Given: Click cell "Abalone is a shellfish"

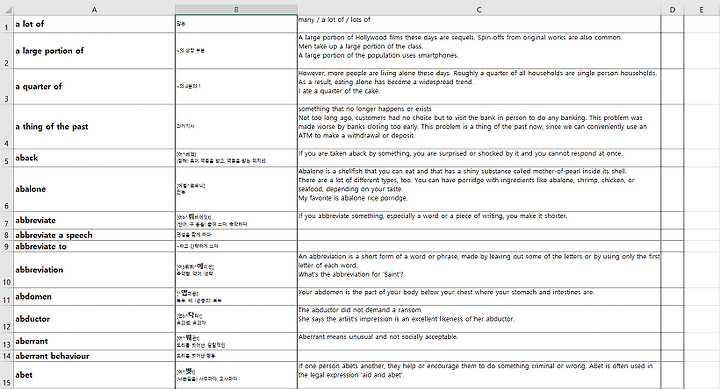Looking at the screenshot, I should [479, 189].
